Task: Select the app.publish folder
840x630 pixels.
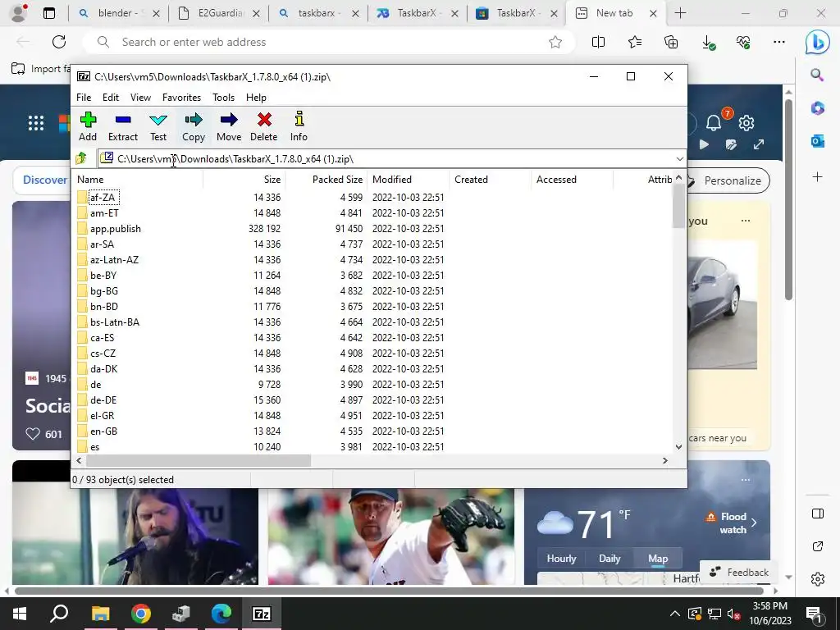Action: click(116, 229)
